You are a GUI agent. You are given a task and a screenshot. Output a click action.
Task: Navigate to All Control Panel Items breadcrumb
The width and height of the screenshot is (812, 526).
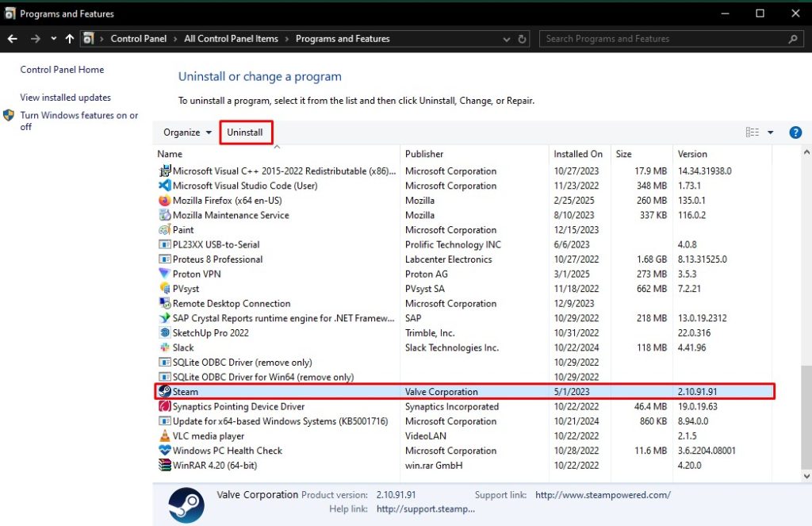point(231,39)
